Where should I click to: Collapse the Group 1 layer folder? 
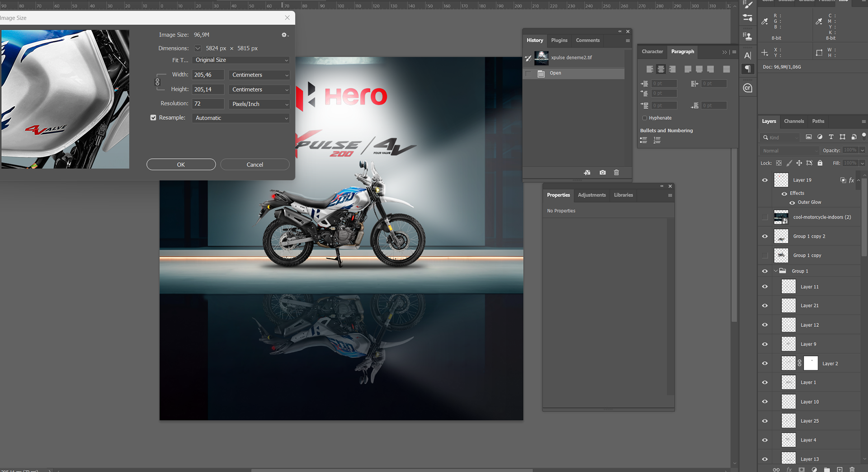(776, 271)
